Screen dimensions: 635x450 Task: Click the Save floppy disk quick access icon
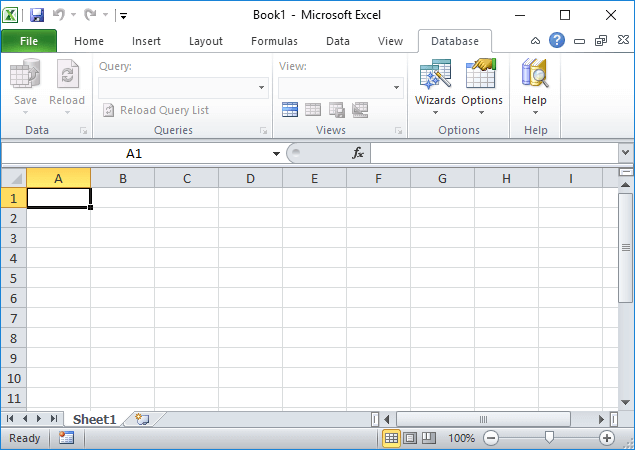pyautogui.click(x=37, y=15)
